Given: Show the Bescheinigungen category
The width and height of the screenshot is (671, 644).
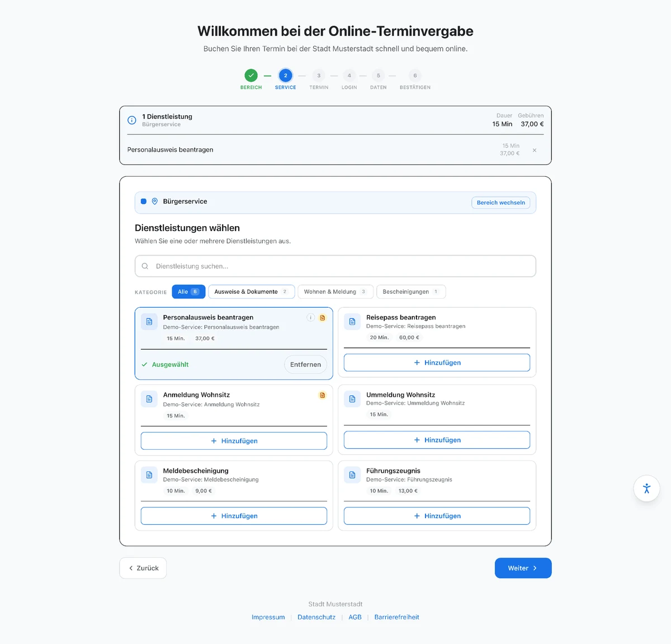Looking at the screenshot, I should 411,292.
